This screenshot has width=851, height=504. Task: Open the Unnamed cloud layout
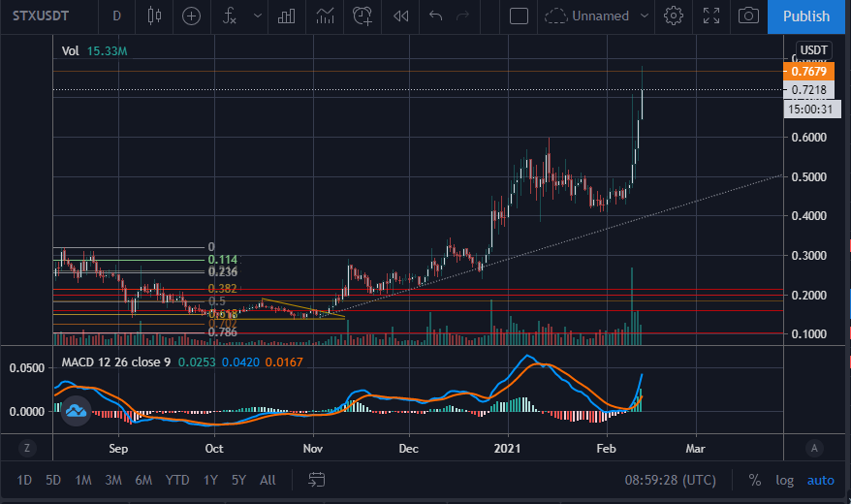(x=586, y=16)
